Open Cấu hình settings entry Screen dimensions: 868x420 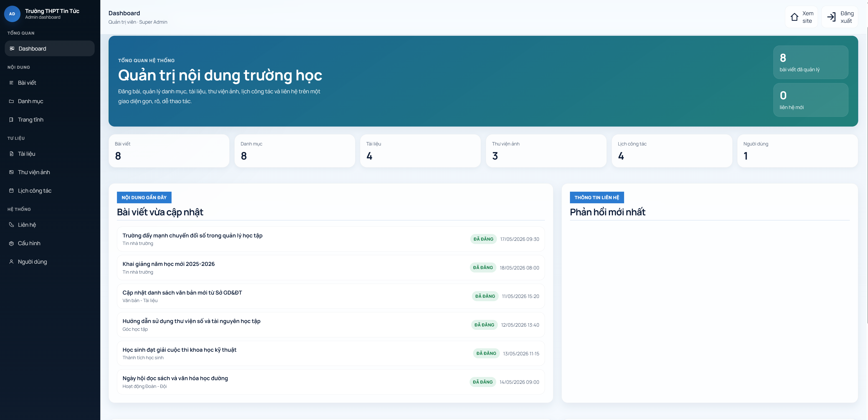coord(50,243)
